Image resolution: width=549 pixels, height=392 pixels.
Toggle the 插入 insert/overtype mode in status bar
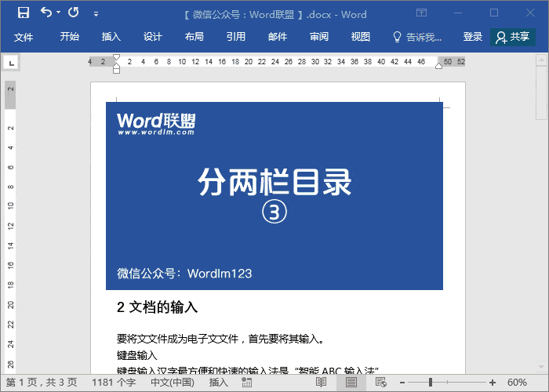tap(219, 383)
